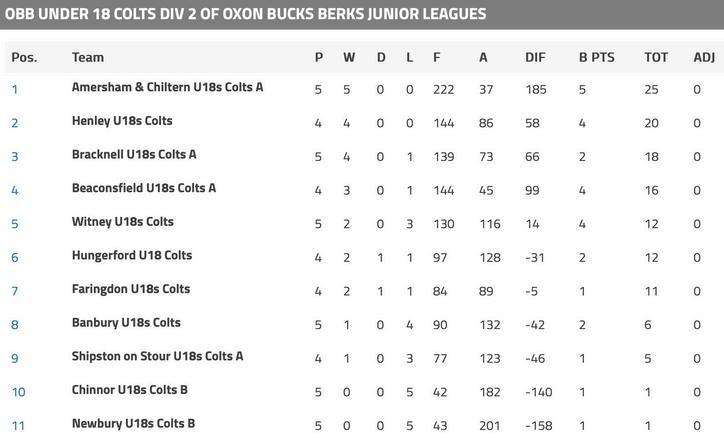The height and width of the screenshot is (438, 724).
Task: Click position number 1 link
Action: pos(15,90)
